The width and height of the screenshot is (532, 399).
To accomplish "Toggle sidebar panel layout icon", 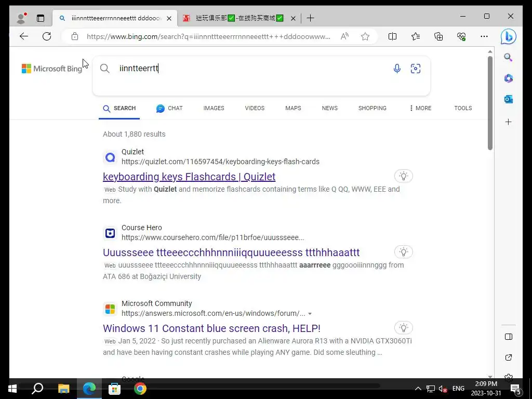I will [x=508, y=337].
